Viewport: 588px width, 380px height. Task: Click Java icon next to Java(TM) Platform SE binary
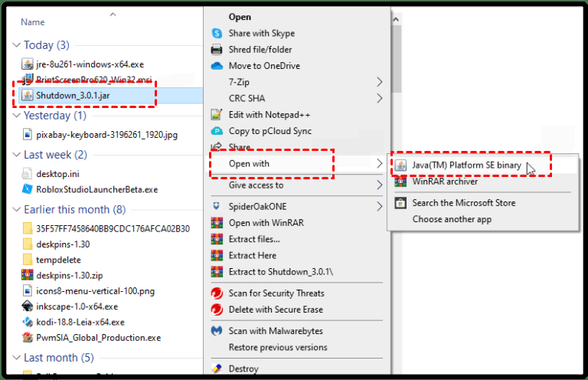click(400, 165)
